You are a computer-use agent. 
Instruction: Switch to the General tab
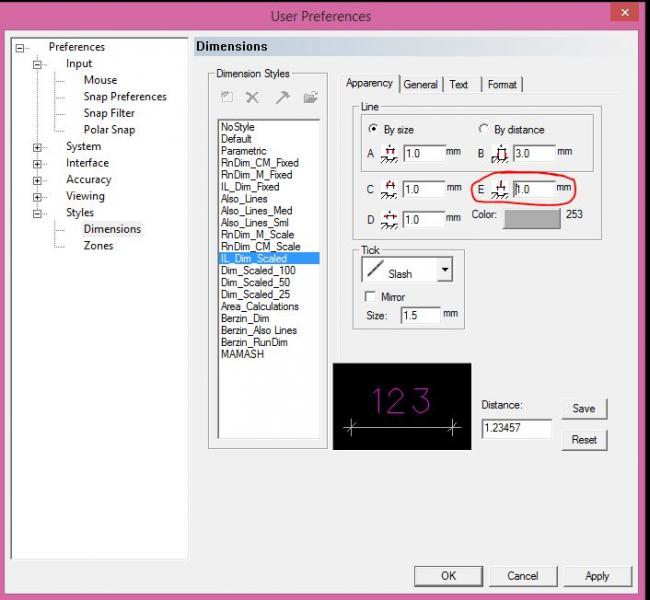click(x=421, y=85)
